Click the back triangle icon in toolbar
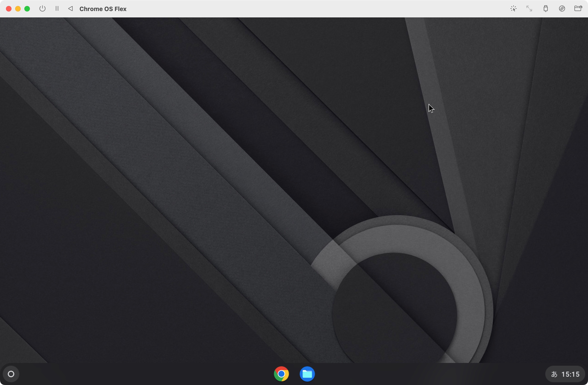This screenshot has width=588, height=385. (71, 9)
